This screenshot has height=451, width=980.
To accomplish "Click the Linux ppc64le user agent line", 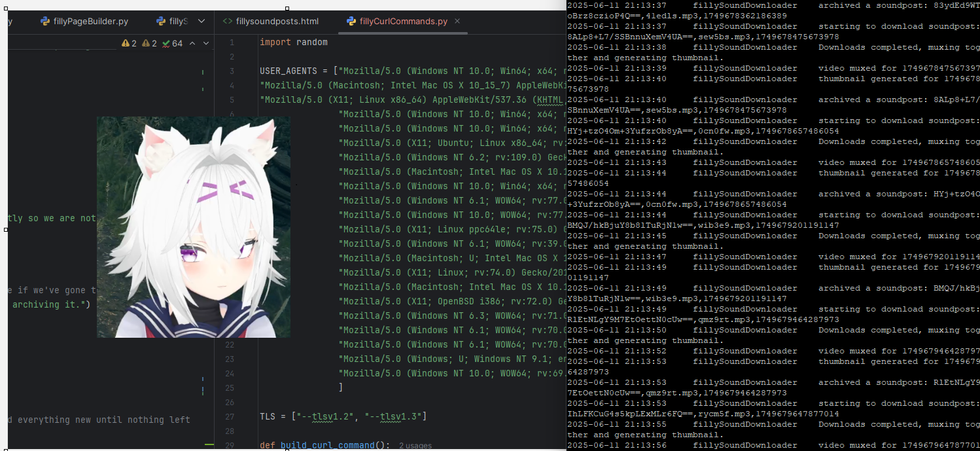I will [453, 229].
